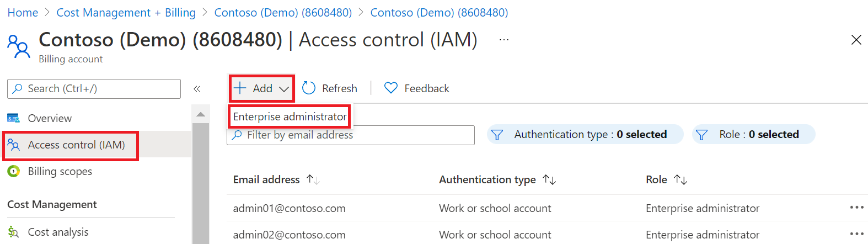The height and width of the screenshot is (244, 868).
Task: Open Cost analysis in the sidebar
Action: (x=58, y=232)
